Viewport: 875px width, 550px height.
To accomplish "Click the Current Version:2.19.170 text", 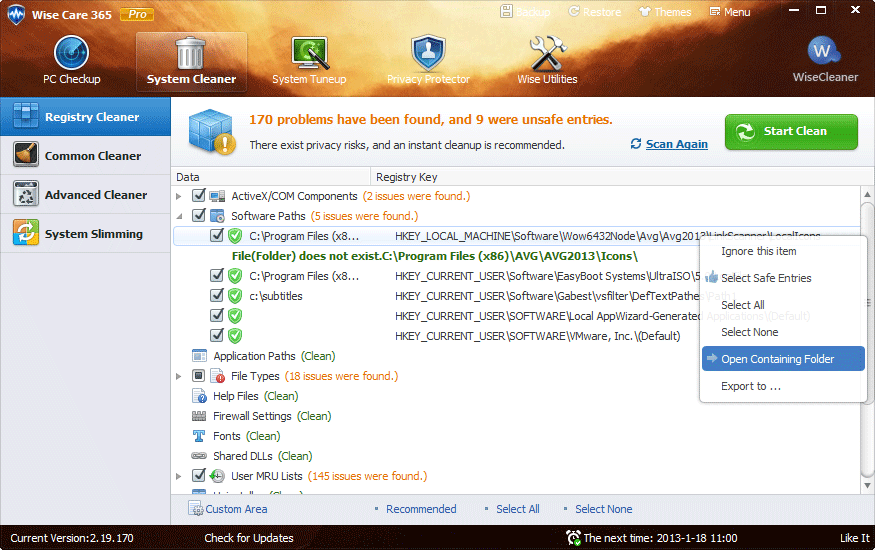I will 71,538.
